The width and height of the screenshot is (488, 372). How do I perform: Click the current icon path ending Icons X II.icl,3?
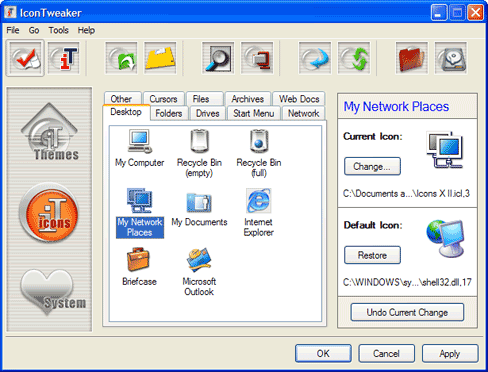click(406, 193)
